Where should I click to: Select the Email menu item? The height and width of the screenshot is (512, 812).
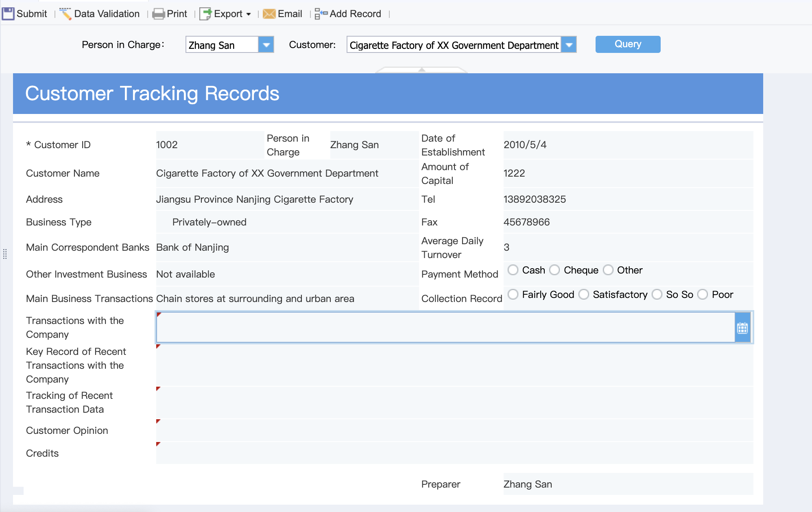[x=290, y=13]
